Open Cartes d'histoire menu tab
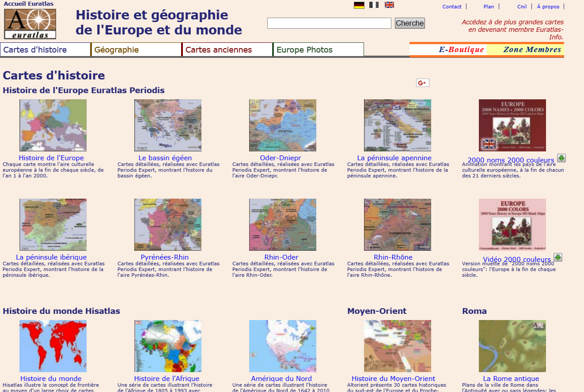Viewport: 584px width, 392px height. tap(46, 50)
